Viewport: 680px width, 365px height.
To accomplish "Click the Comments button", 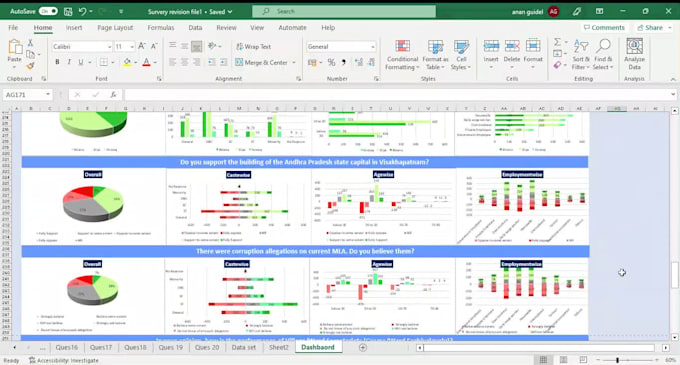I will pos(604,27).
